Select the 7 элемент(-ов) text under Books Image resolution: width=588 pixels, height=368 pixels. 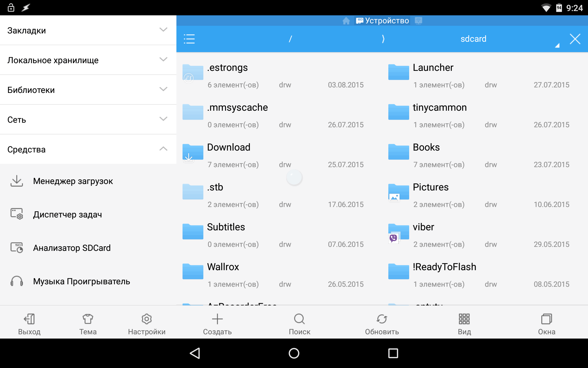tap(439, 165)
